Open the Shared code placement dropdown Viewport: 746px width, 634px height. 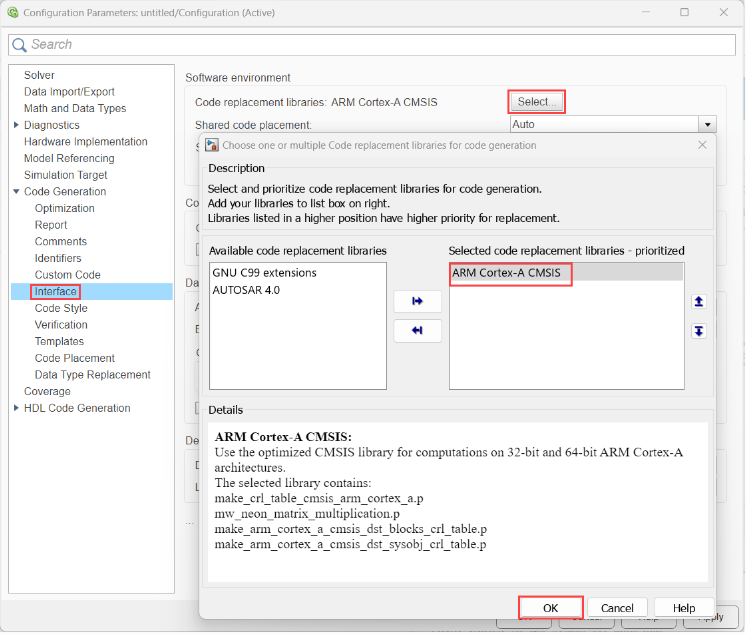[708, 125]
